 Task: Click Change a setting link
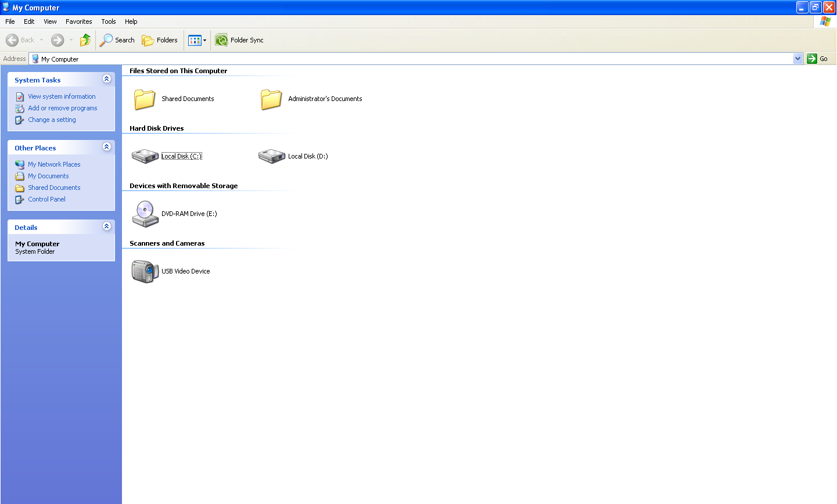[52, 120]
